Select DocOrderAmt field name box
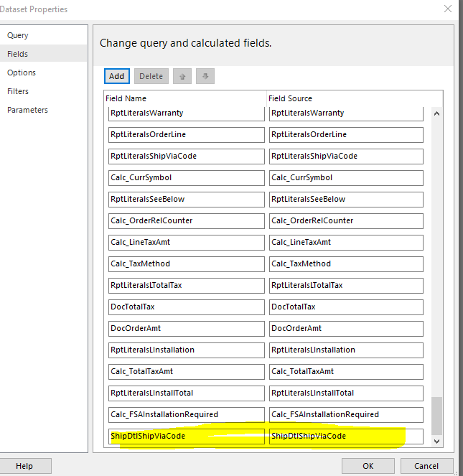Viewport: 463px width, 476px height. click(x=187, y=329)
